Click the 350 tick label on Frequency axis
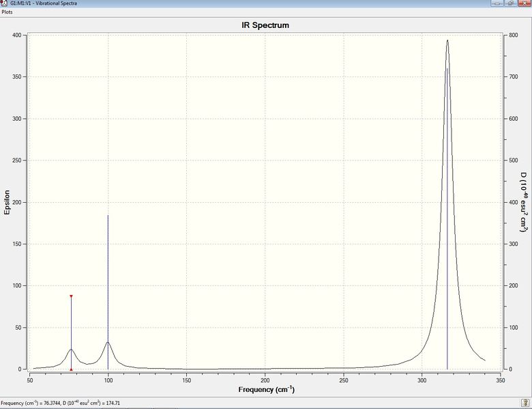The height and width of the screenshot is (409, 532). (501, 380)
